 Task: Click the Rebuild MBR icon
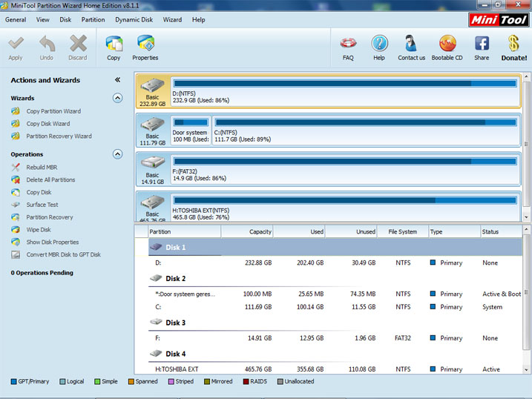[x=16, y=167]
